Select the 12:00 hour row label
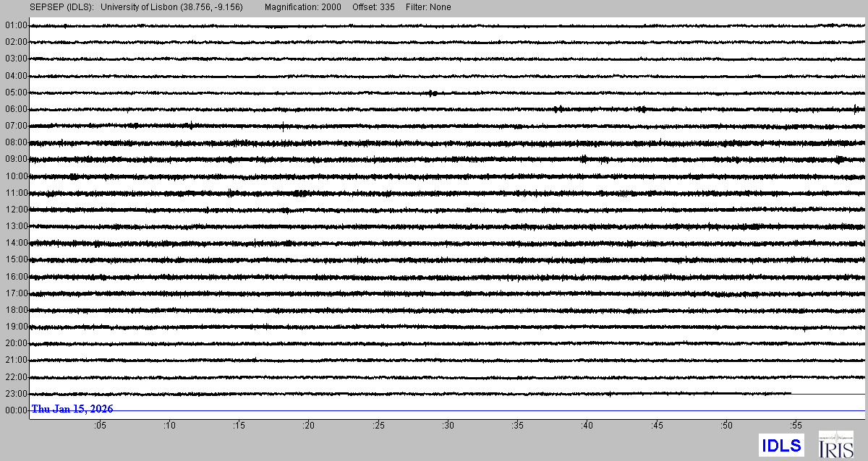868x461 pixels. pos(16,210)
